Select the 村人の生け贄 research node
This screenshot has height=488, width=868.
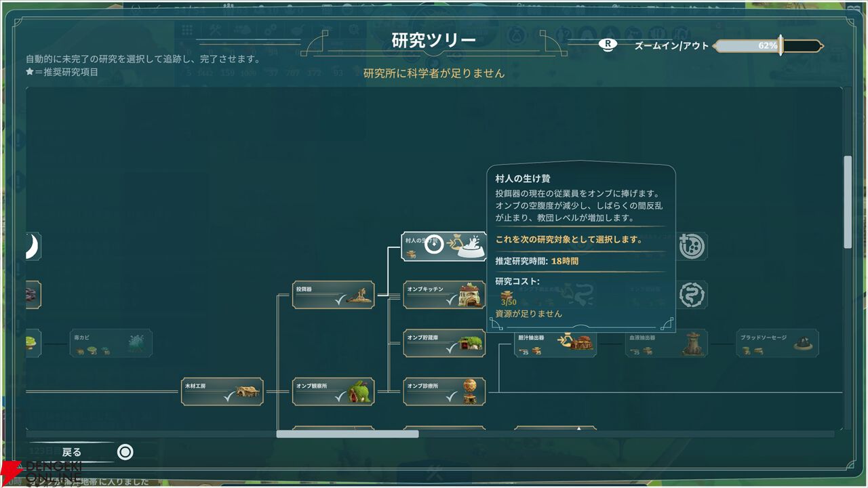coord(444,247)
